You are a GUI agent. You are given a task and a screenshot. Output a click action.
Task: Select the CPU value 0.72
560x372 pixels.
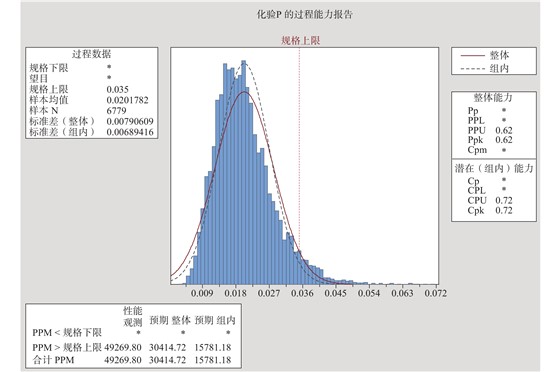(504, 201)
